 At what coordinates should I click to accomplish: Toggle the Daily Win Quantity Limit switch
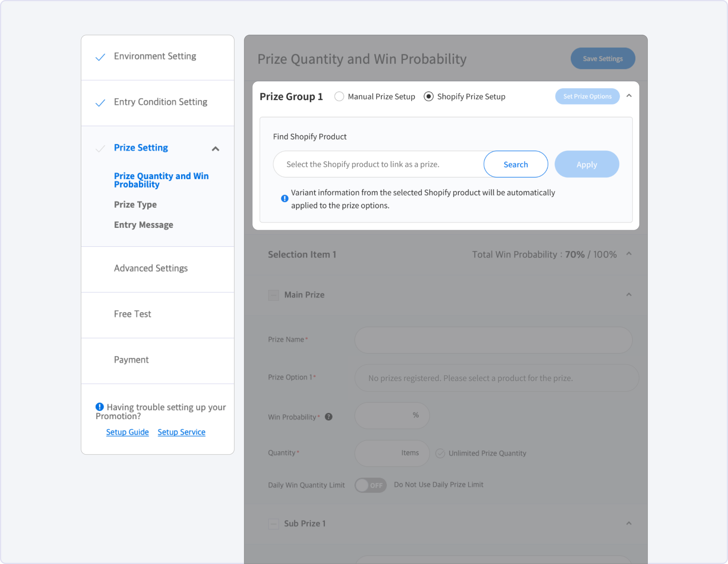click(x=370, y=485)
